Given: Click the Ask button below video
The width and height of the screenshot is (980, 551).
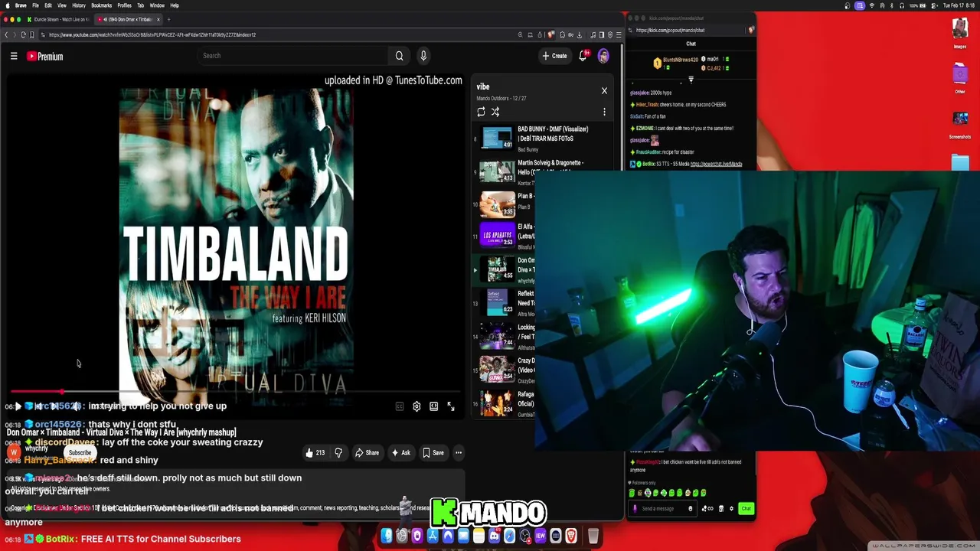Looking at the screenshot, I should [x=400, y=452].
